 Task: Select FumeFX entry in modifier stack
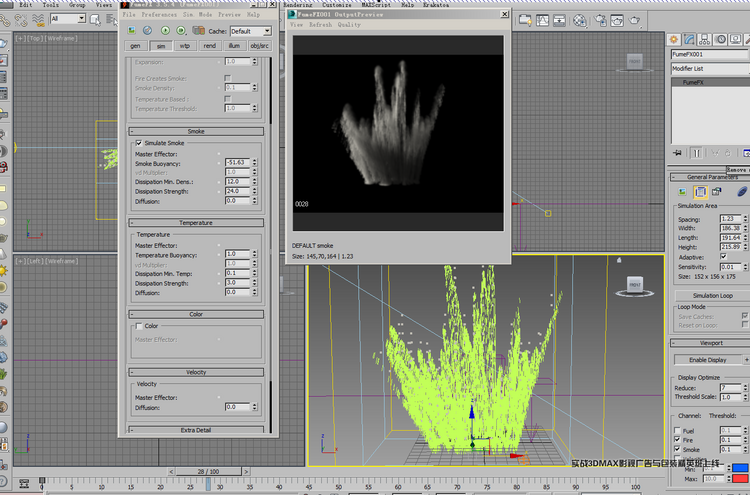pos(710,82)
